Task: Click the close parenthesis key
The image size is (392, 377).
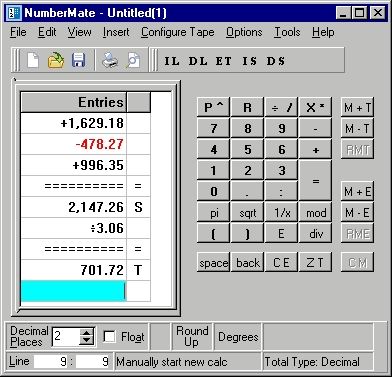Action: 247,233
